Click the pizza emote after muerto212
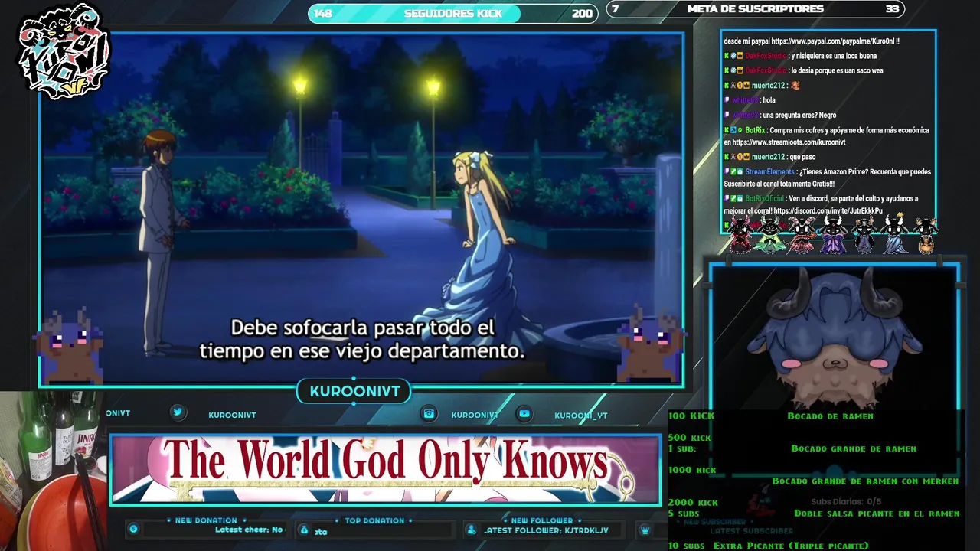This screenshot has width=980, height=551. (795, 86)
